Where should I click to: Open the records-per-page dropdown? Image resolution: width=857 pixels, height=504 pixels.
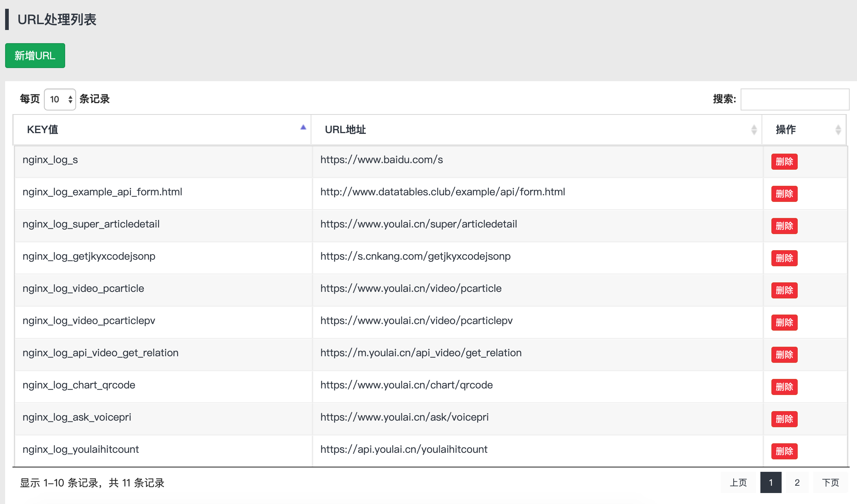59,99
